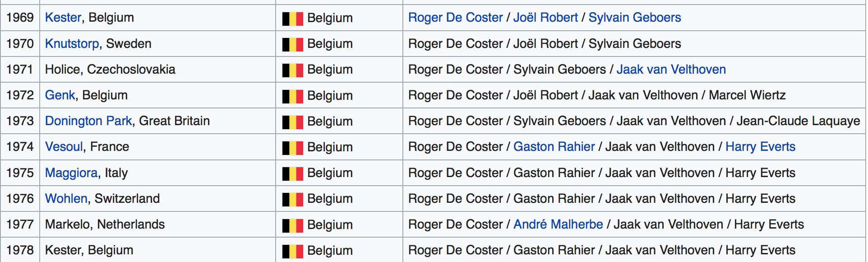This screenshot has height=262, width=868.
Task: Open the Donington Park link
Action: coord(88,121)
